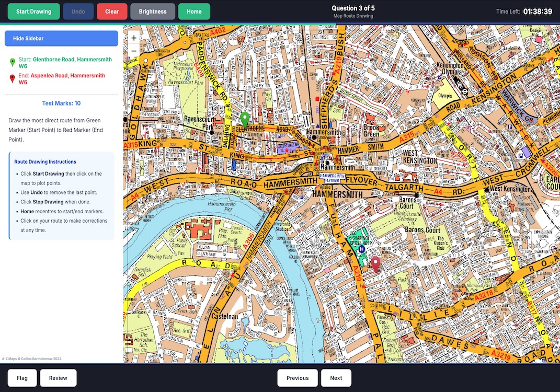
Task: Flag this question
Action: tap(22, 378)
